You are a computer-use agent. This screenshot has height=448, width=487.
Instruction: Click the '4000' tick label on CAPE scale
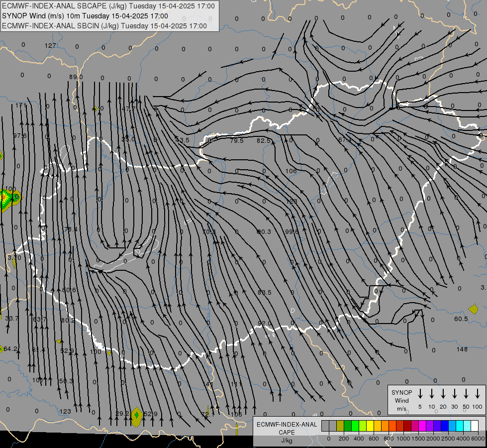(x=463, y=439)
